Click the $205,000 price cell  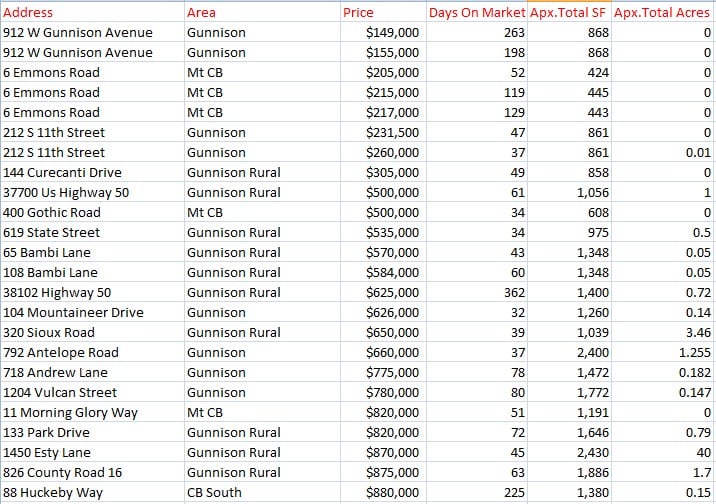(383, 73)
